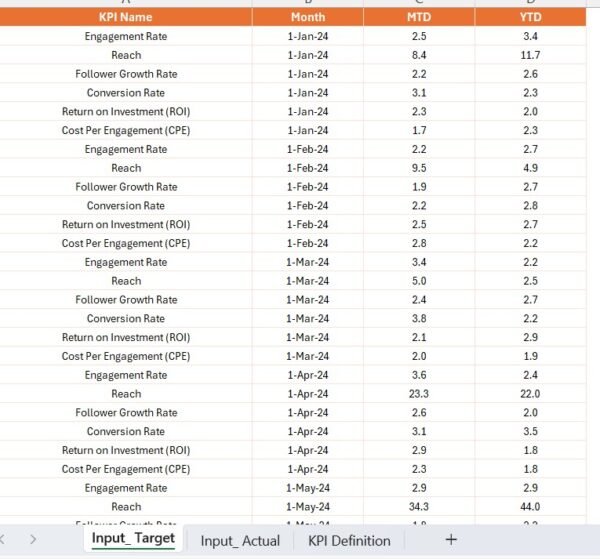
Task: Select MTD value 2.1
Action: point(419,337)
